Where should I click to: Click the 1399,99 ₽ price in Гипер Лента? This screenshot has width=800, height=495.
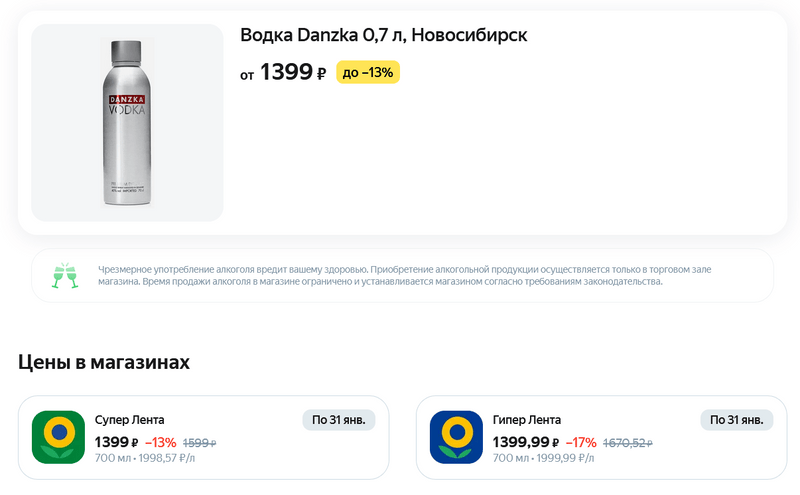click(525, 442)
